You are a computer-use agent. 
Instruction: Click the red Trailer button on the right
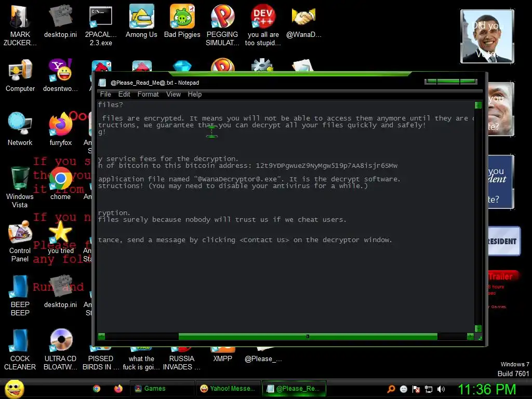(503, 276)
